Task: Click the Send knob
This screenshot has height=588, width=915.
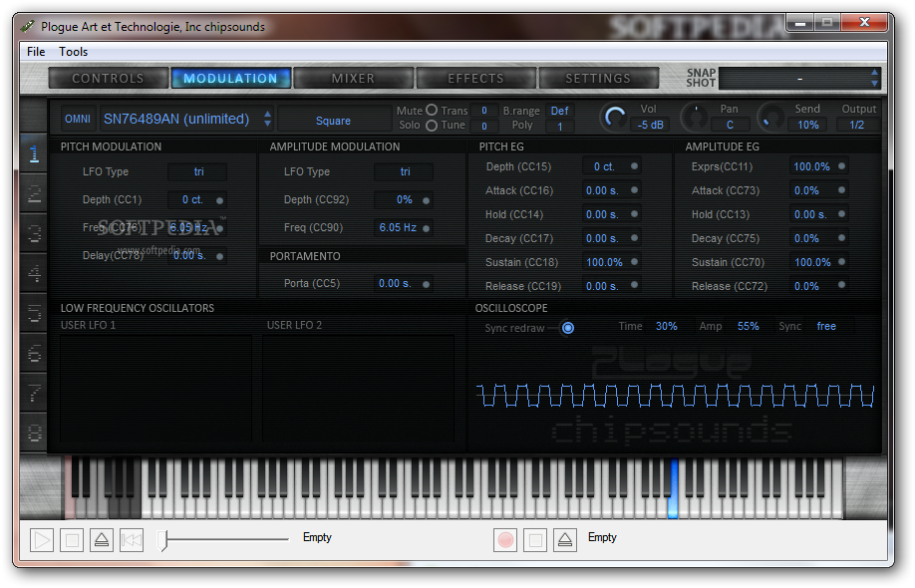Action: coord(770,118)
